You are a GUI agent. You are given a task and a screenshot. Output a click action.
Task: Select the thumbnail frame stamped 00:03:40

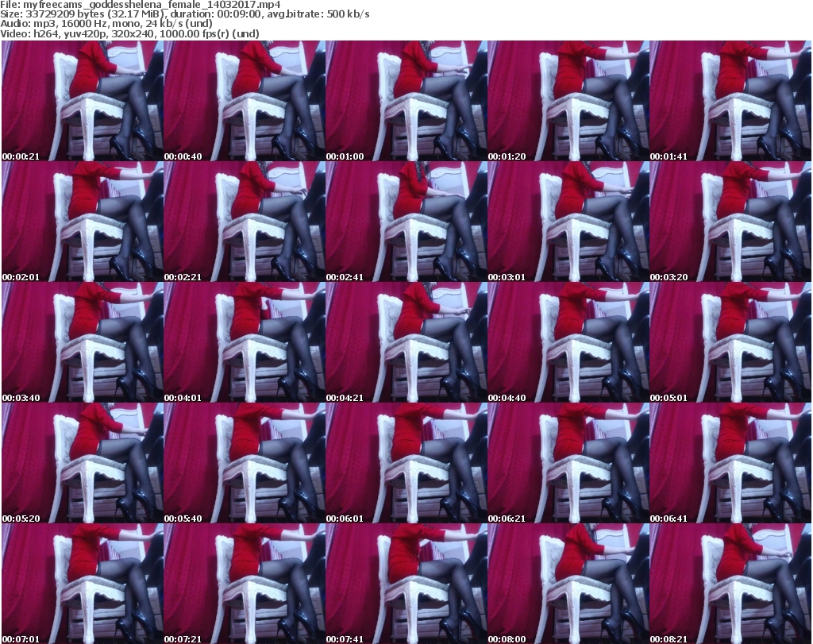coord(83,342)
